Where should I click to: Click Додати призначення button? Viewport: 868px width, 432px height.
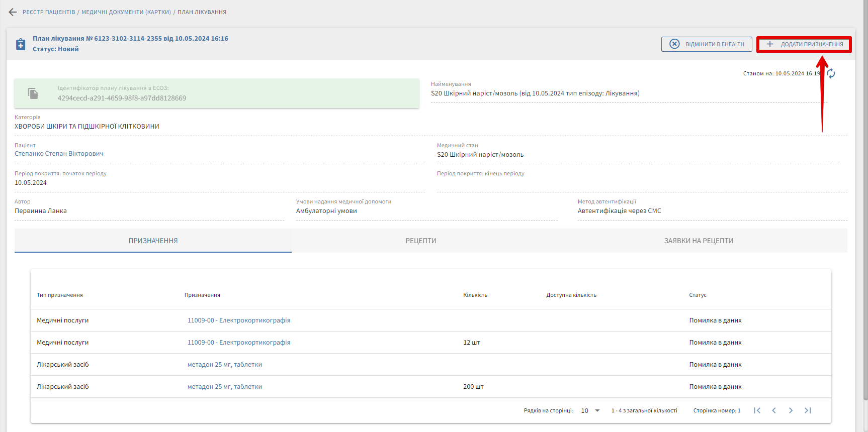point(804,44)
